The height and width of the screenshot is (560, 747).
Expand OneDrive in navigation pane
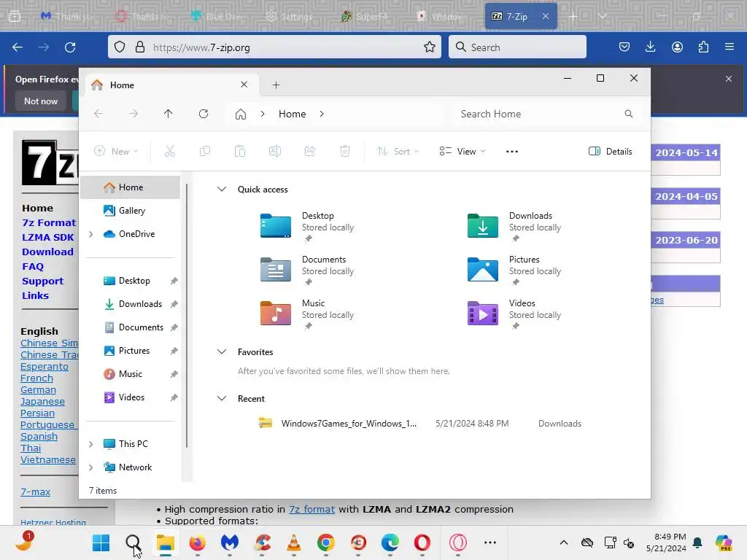(91, 234)
